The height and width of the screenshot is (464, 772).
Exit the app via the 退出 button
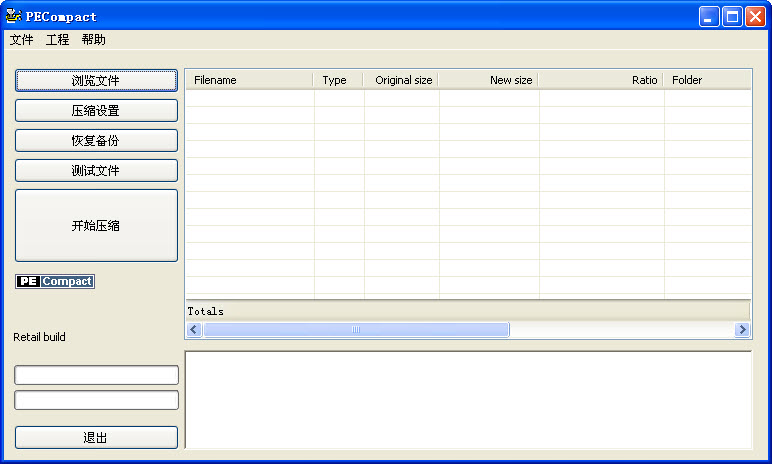(96, 438)
